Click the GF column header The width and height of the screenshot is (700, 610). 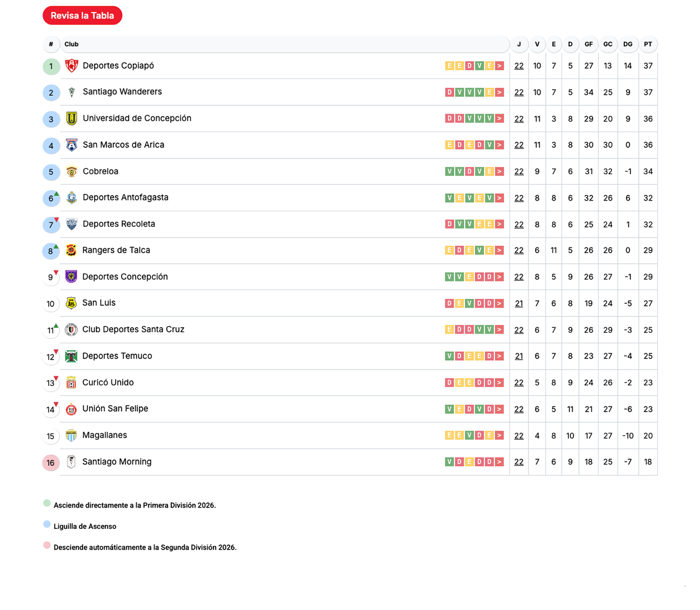[588, 44]
